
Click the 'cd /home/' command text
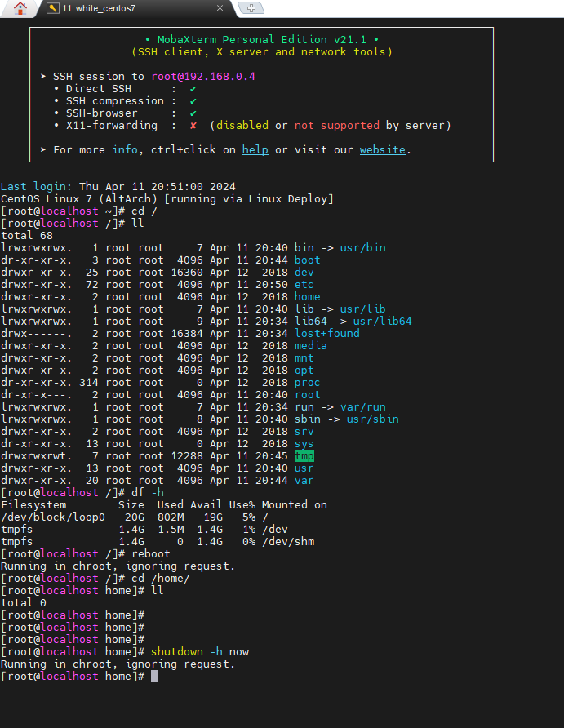coord(161,579)
